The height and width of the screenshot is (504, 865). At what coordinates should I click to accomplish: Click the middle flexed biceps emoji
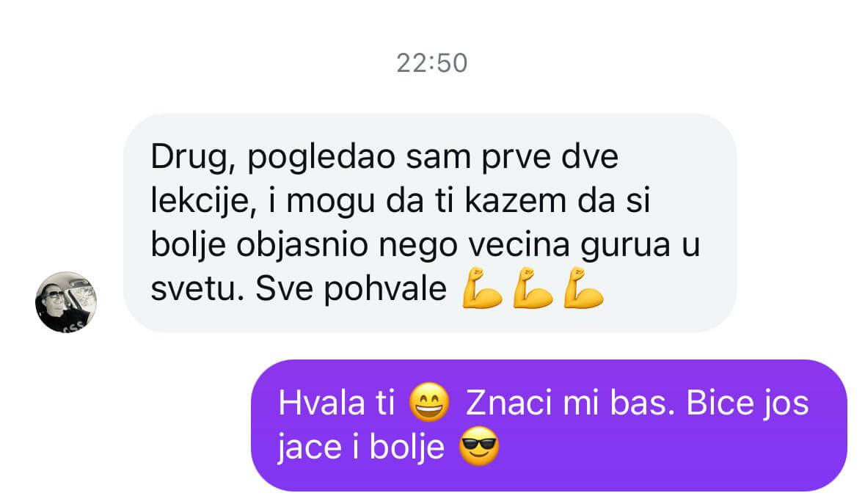pyautogui.click(x=533, y=288)
